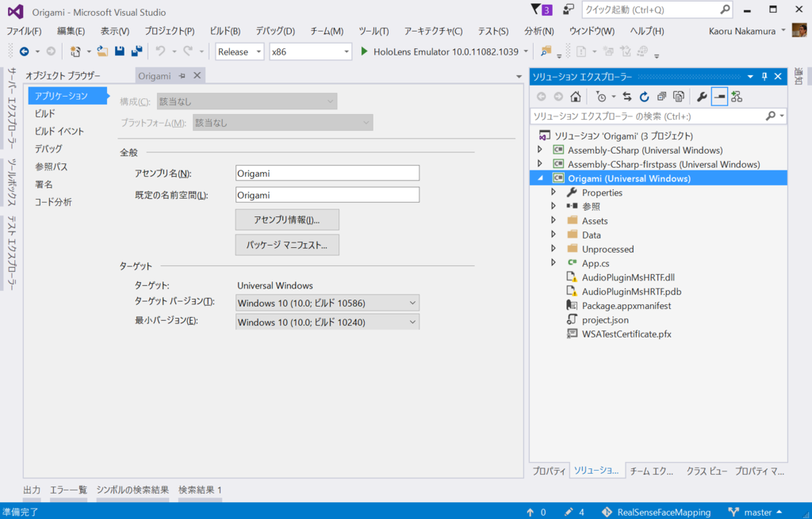Open the エラー一覧 bottom tab
Image resolution: width=812 pixels, height=519 pixels.
[68, 490]
